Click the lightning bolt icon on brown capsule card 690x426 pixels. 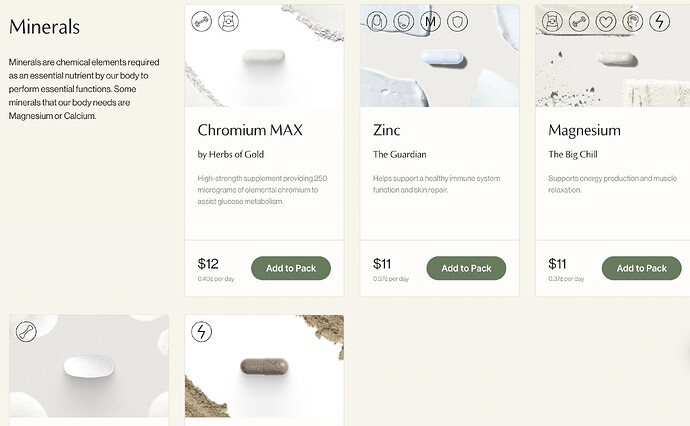click(201, 331)
